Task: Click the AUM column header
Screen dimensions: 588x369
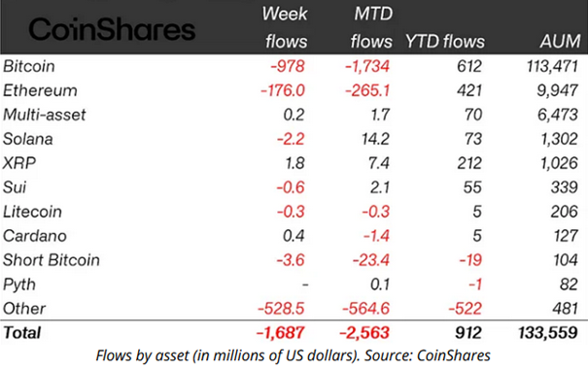Action: tap(560, 41)
